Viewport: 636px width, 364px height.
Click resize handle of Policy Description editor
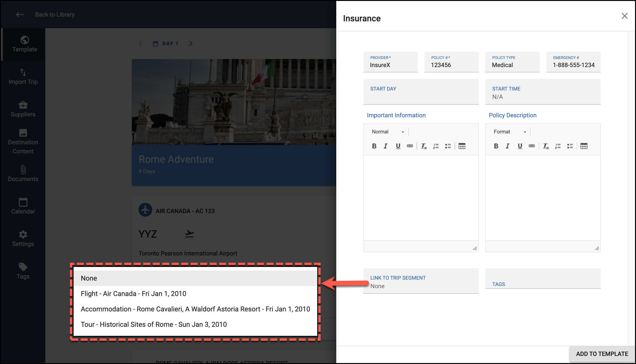596,248
